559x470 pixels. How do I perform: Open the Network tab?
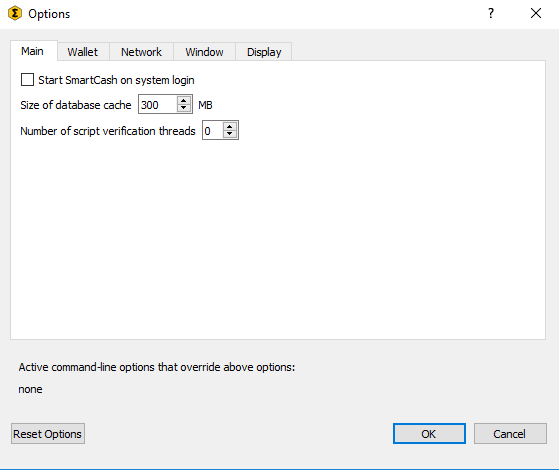pos(142,52)
